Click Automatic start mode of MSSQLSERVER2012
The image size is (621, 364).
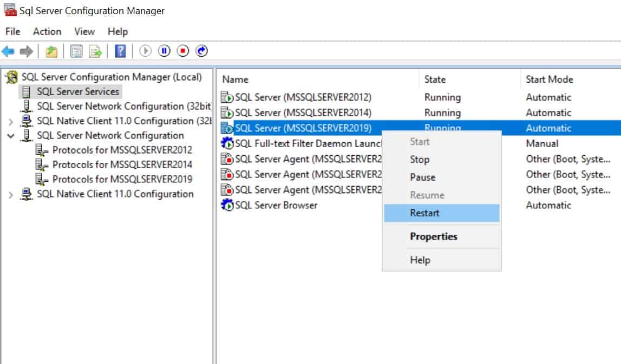click(x=548, y=97)
